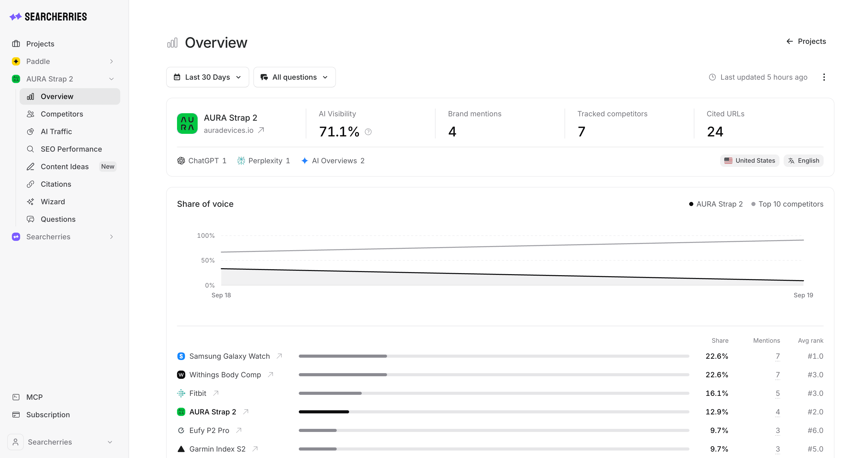This screenshot has width=868, height=458.
Task: Click the Subscription card icon
Action: (16, 415)
